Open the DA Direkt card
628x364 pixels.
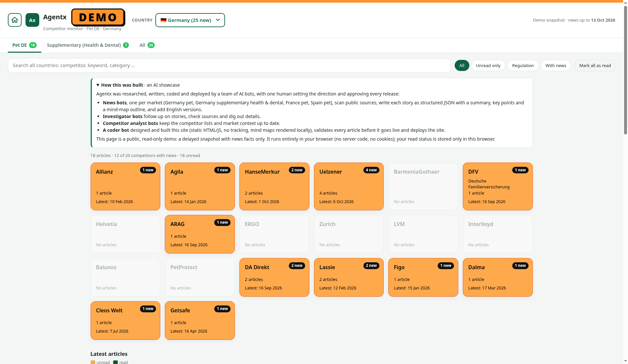(x=274, y=277)
